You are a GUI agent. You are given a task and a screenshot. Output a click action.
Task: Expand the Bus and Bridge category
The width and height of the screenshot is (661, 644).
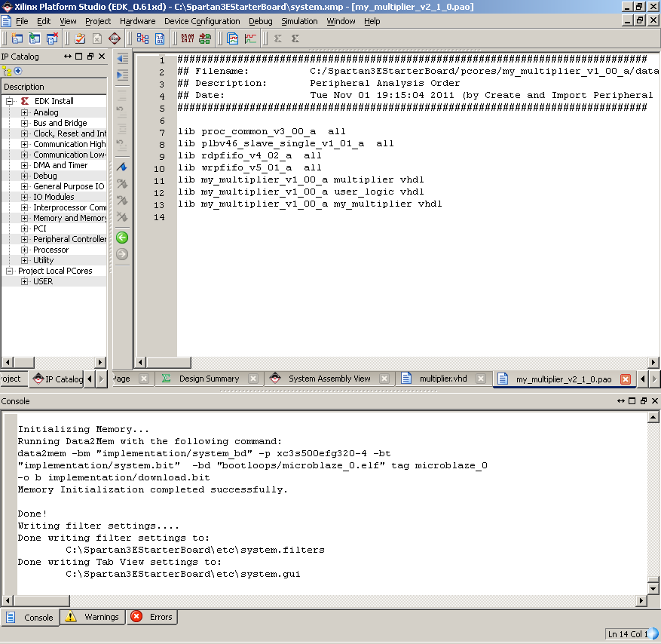(x=24, y=123)
